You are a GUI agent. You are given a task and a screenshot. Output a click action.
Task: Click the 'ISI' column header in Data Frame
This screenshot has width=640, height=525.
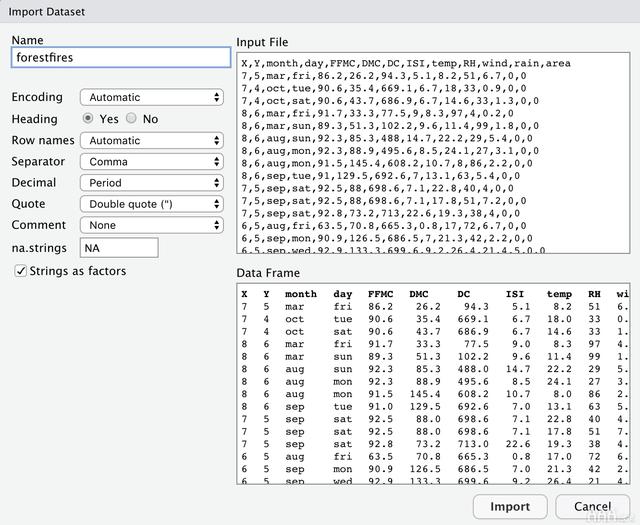coord(515,294)
